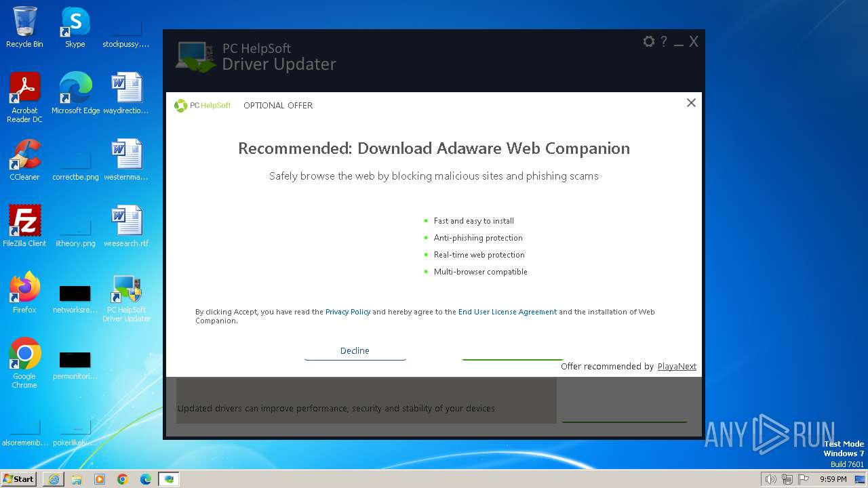Image resolution: width=868 pixels, height=488 pixels.
Task: Select the correctbe.png file icon
Action: click(x=75, y=166)
